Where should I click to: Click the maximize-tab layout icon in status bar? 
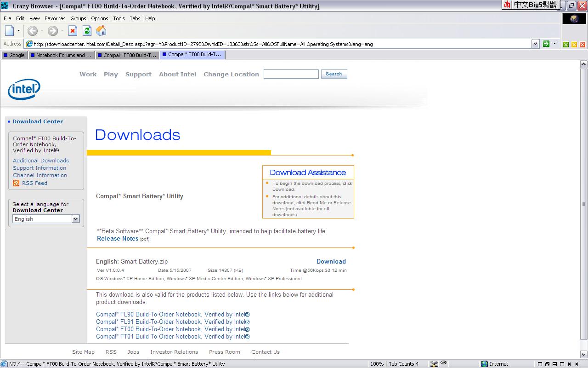540,364
